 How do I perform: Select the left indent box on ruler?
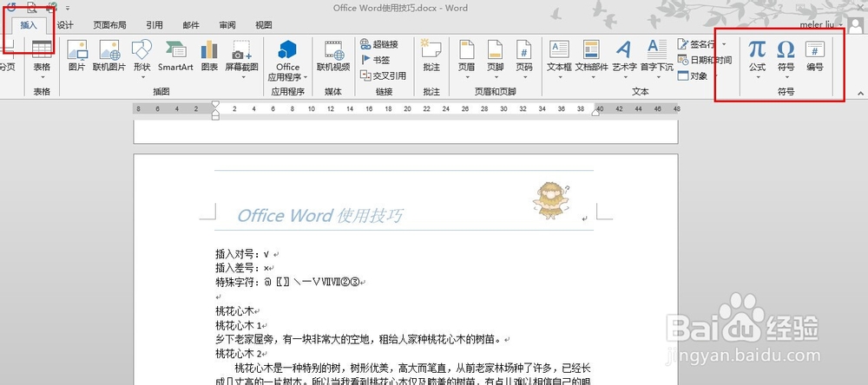[x=215, y=117]
